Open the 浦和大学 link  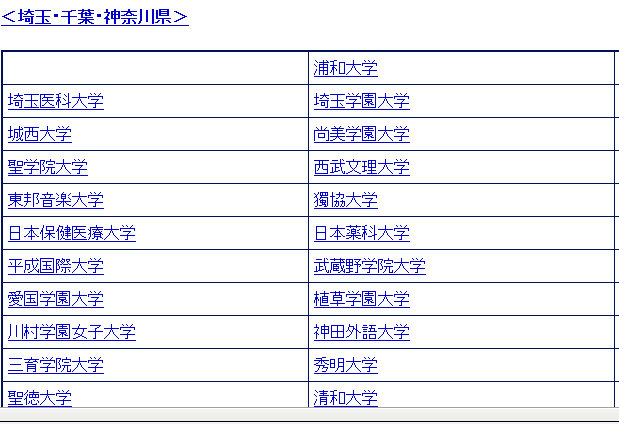(345, 68)
